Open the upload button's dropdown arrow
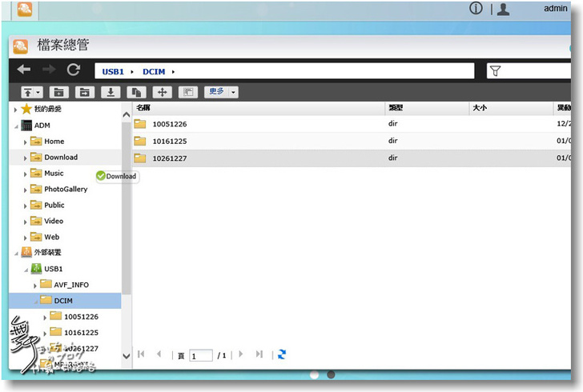 pos(38,92)
